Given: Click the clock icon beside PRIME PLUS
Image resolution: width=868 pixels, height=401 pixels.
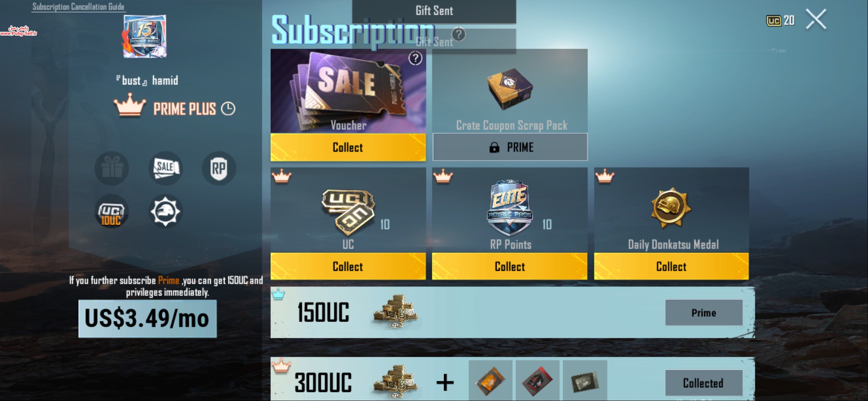Looking at the screenshot, I should tap(228, 109).
